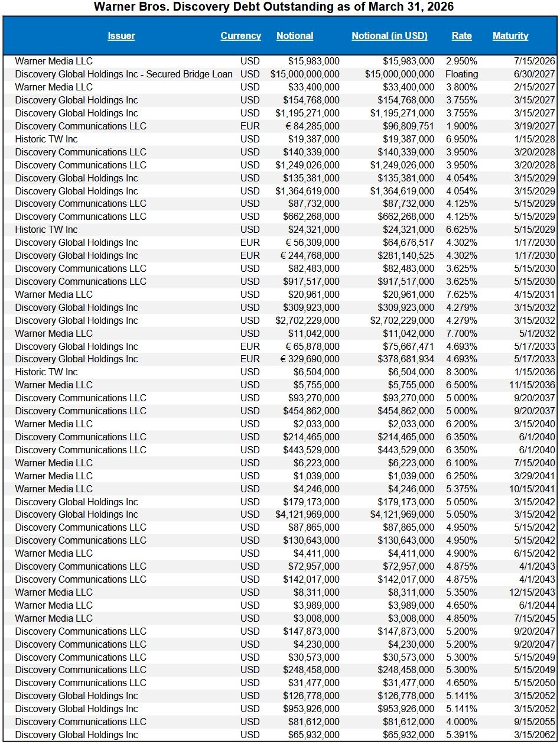This screenshot has width=560, height=744.
Task: Click the 4.000% rate cell
Action: coord(462,722)
